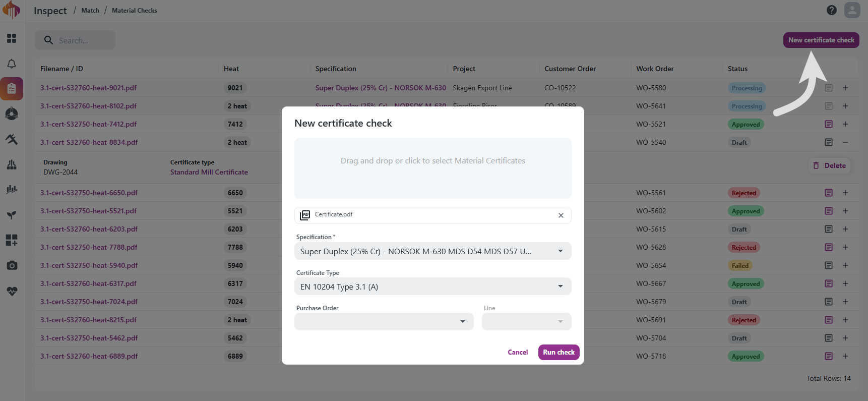Open Standard Mill Certificate link

pos(209,172)
